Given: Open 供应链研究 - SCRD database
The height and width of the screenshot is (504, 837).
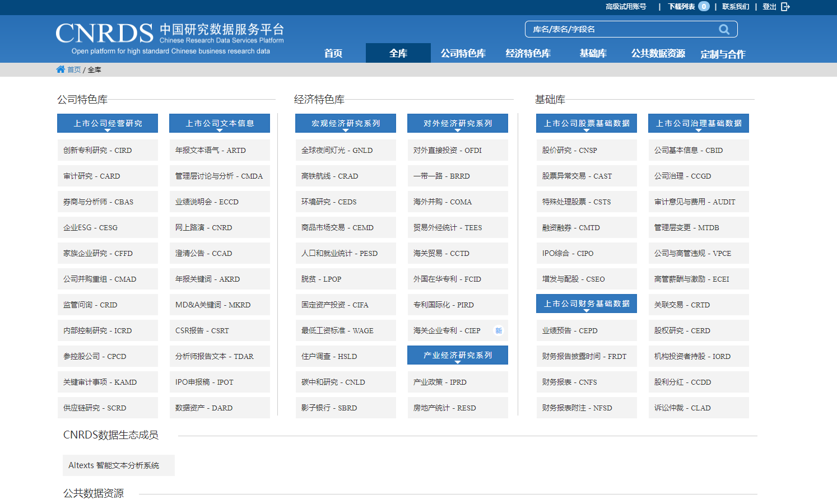Looking at the screenshot, I should click(x=108, y=408).
